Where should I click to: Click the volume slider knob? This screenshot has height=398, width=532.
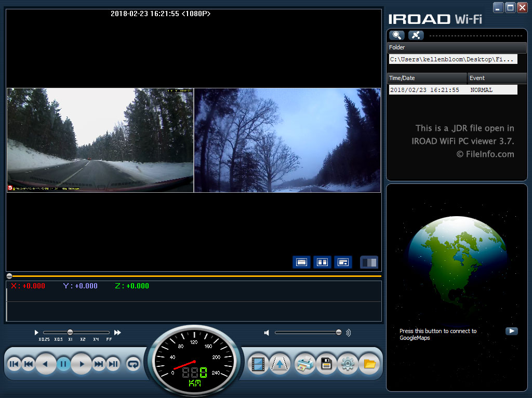(339, 332)
